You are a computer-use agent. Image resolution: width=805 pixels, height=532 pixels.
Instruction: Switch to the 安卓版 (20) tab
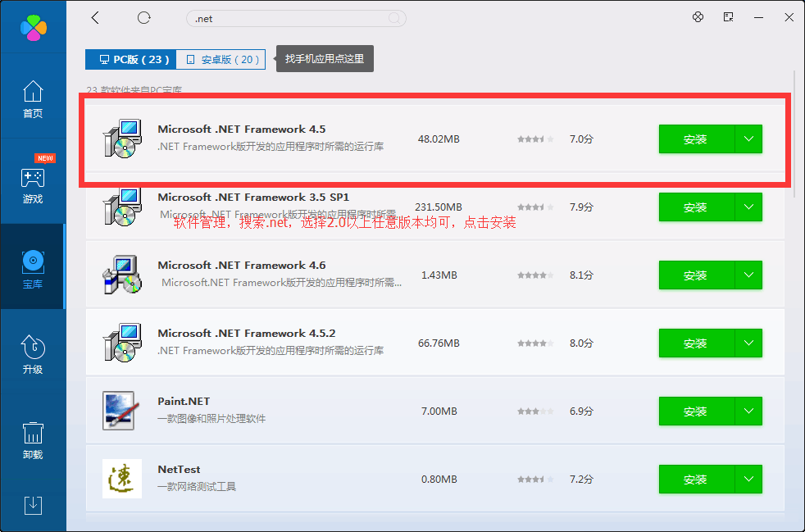[x=221, y=59]
